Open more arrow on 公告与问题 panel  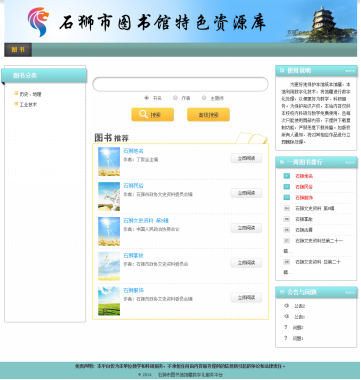[350, 292]
